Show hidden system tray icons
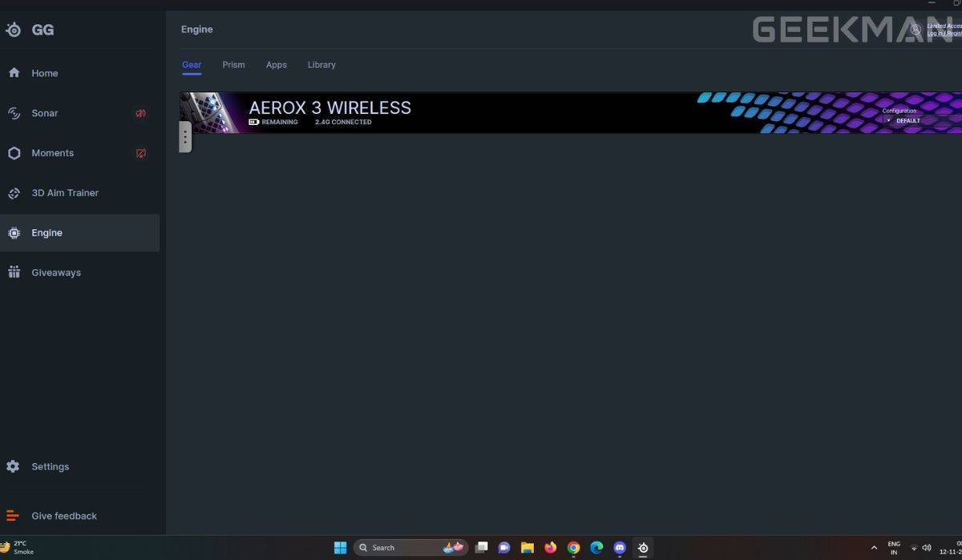Image resolution: width=962 pixels, height=560 pixels. [x=874, y=548]
